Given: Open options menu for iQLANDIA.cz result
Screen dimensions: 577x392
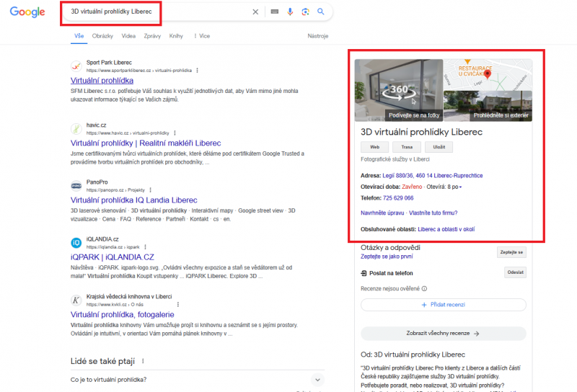Looking at the screenshot, I should [x=146, y=246].
